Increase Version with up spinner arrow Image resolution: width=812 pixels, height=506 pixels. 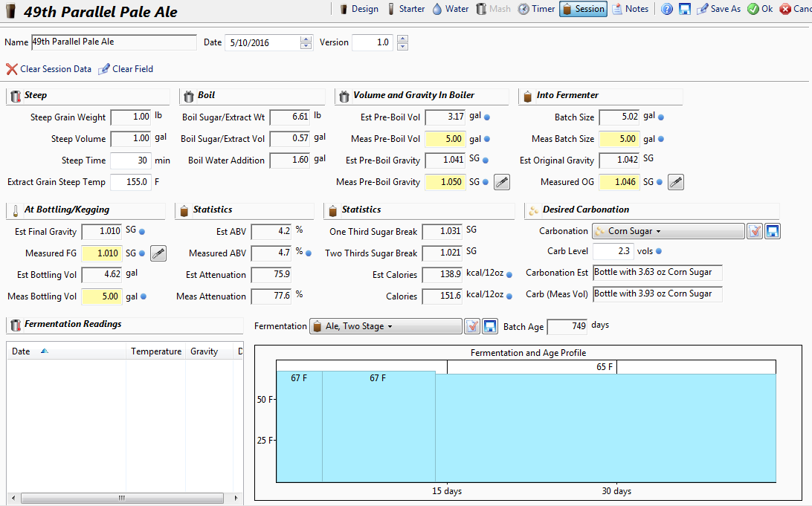point(402,39)
